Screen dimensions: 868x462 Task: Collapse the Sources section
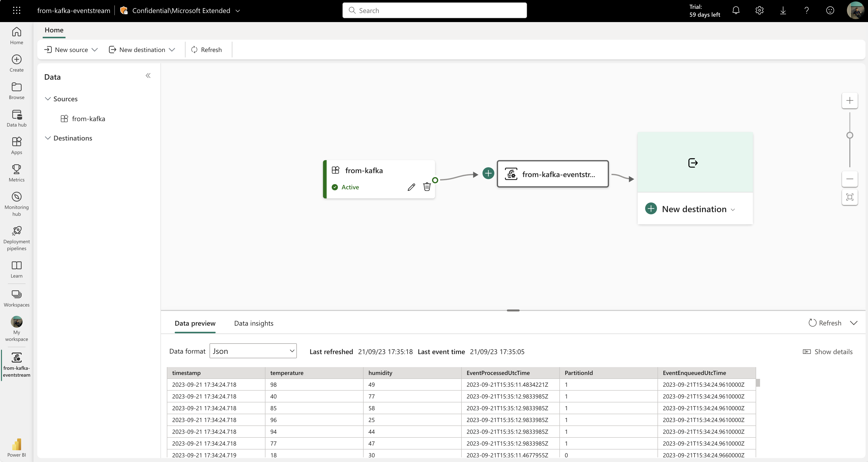coord(48,99)
